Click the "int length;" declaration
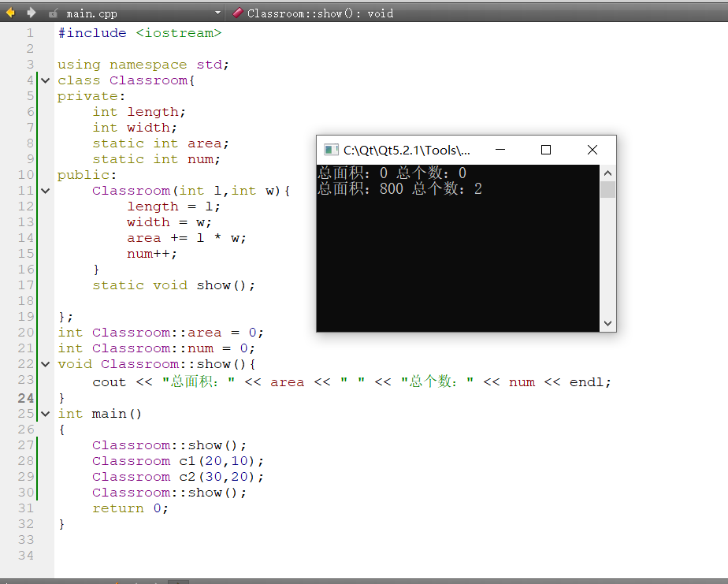This screenshot has width=728, height=584. pyautogui.click(x=139, y=112)
